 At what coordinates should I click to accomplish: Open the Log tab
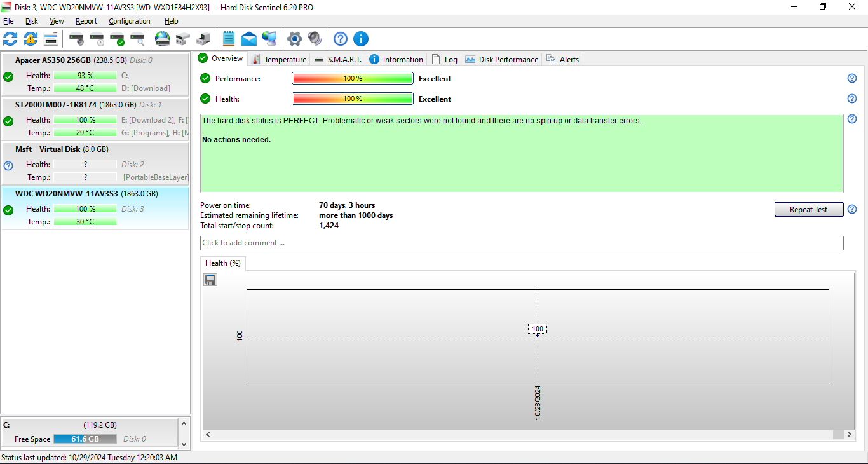pos(445,60)
